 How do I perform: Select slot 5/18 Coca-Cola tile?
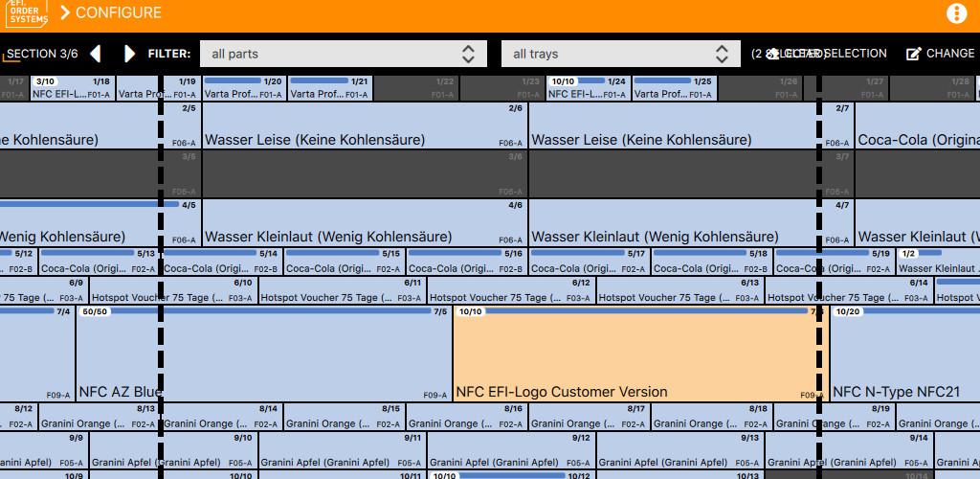click(x=711, y=262)
